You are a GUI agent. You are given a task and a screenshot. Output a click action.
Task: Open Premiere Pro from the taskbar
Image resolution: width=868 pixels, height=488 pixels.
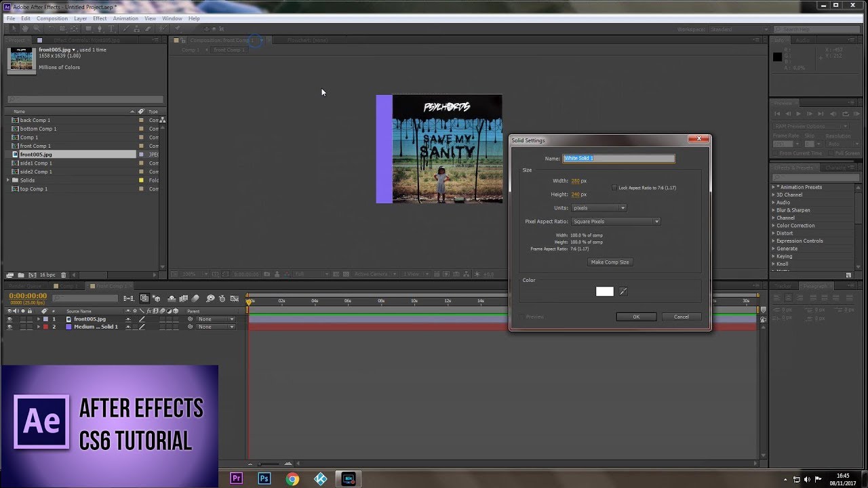point(237,479)
